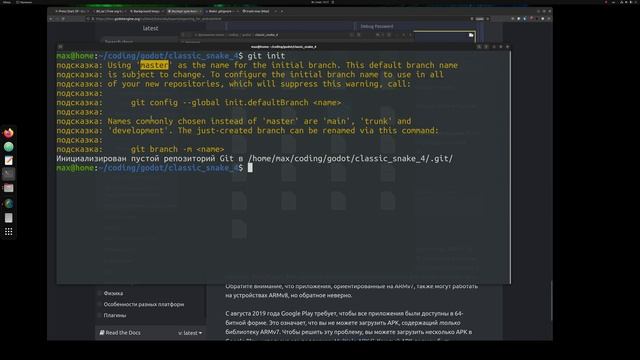Viewport: 640px width, 360px height.
Task: Expand the 'Плагины' docs sidebar section
Action: [115, 315]
